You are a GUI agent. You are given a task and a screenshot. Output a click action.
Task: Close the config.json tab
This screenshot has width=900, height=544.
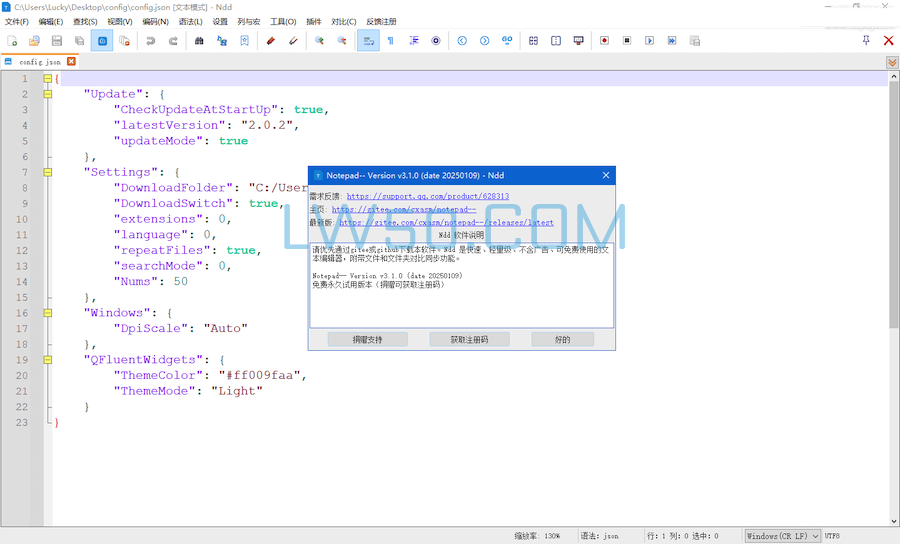[71, 61]
